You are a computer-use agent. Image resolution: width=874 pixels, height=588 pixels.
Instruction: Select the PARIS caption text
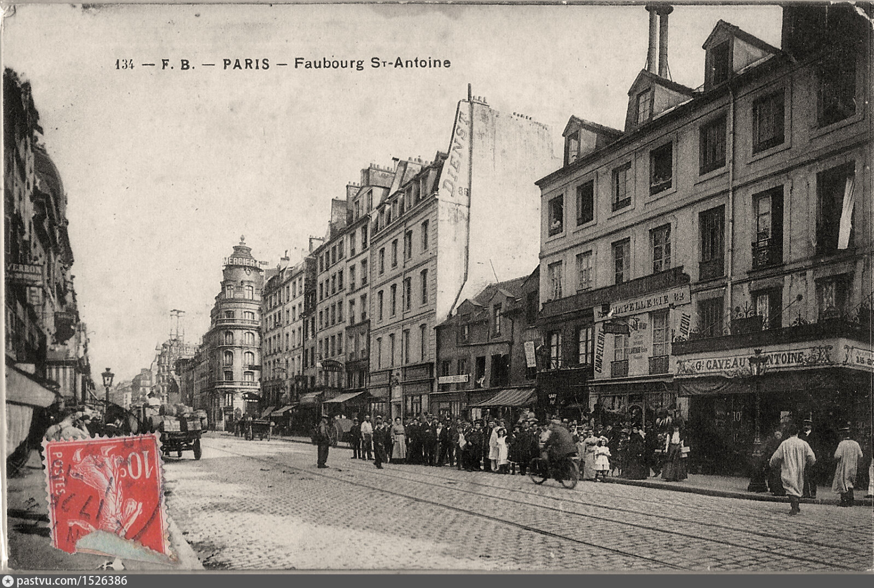pos(246,64)
